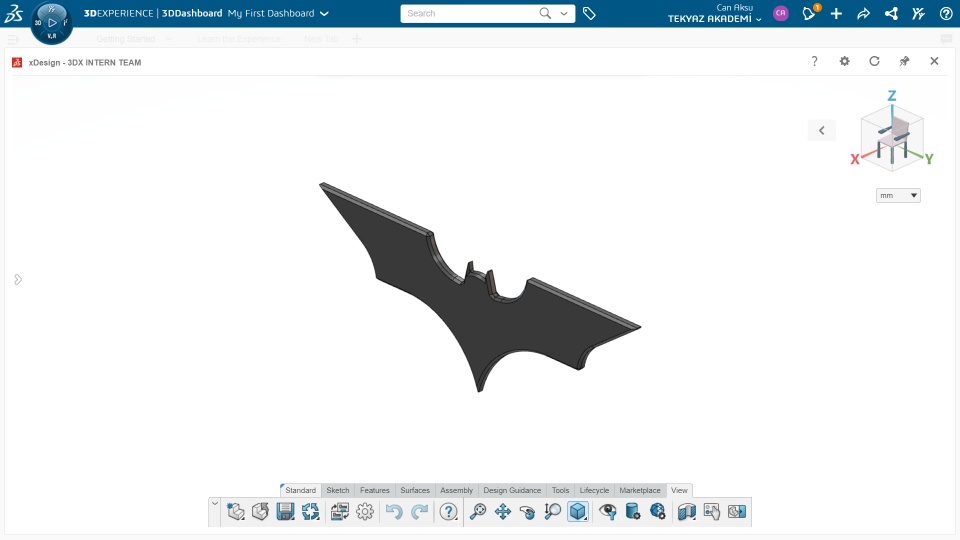Open notifications icon with badge

click(809, 13)
